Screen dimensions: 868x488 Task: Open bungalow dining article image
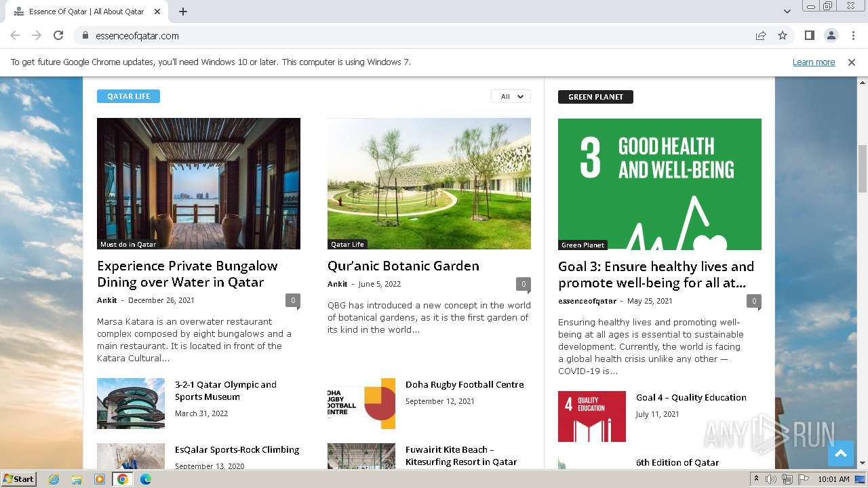point(199,184)
